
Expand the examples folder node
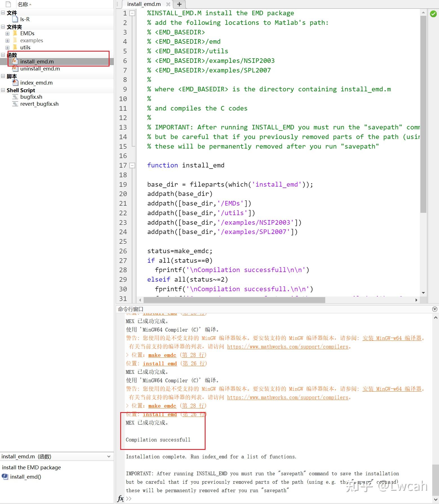(8, 41)
